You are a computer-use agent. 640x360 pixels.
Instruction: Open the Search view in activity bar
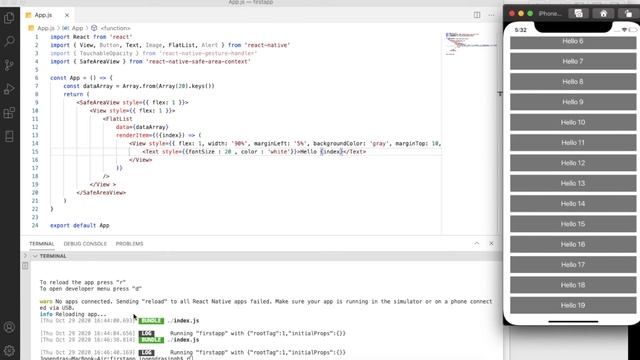click(9, 41)
